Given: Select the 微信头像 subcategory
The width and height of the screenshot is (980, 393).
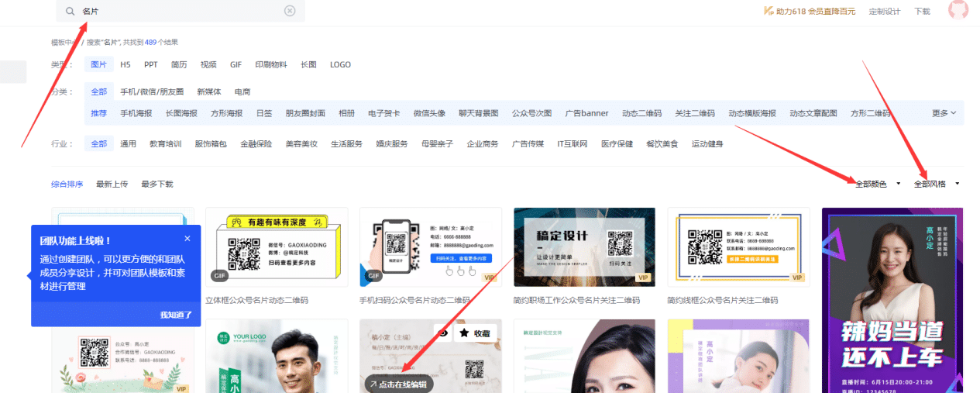Looking at the screenshot, I should 429,113.
